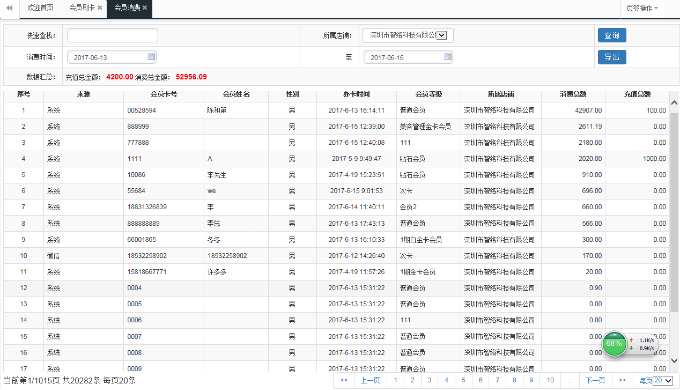Click the member card number column header

[163, 94]
